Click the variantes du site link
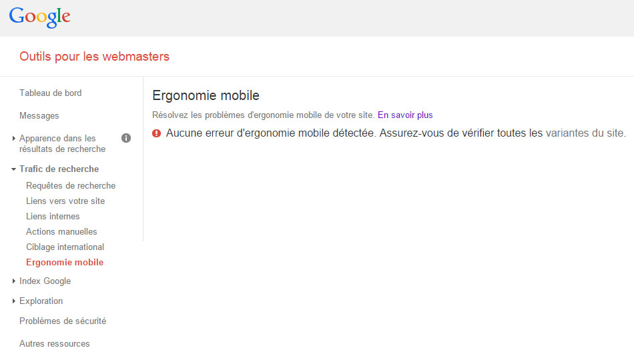Image resolution: width=634 pixels, height=364 pixels. click(x=585, y=133)
